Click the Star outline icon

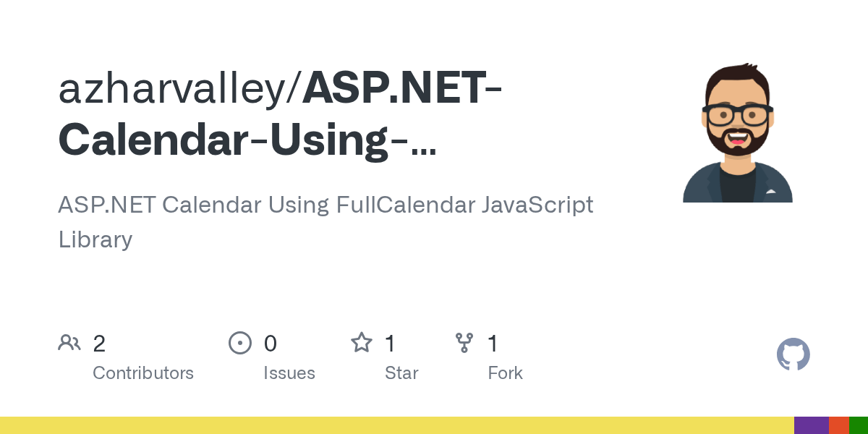(362, 342)
